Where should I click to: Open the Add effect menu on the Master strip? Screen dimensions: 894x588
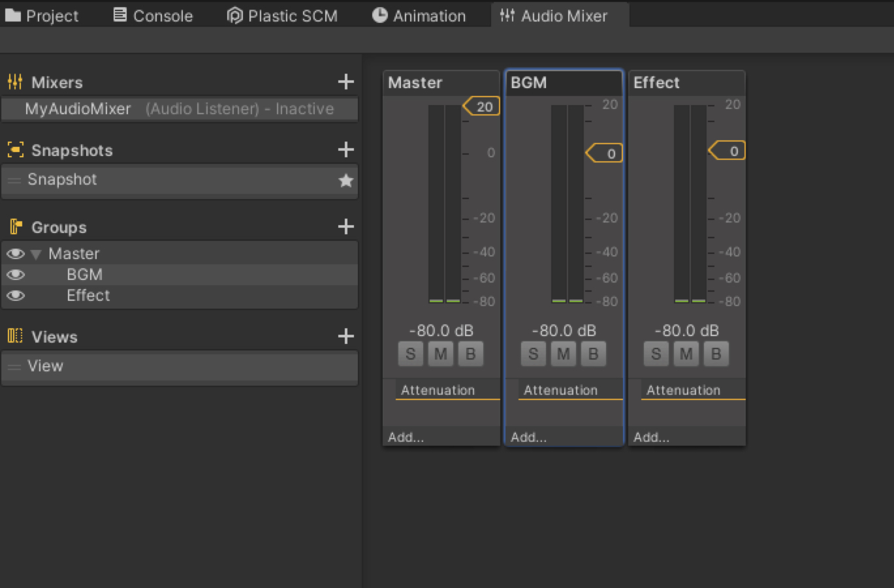tap(406, 437)
